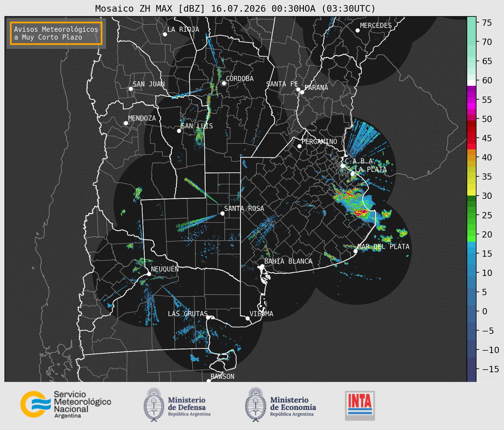Select the Córdoba city marker
The image size is (504, 430).
pyautogui.click(x=224, y=83)
